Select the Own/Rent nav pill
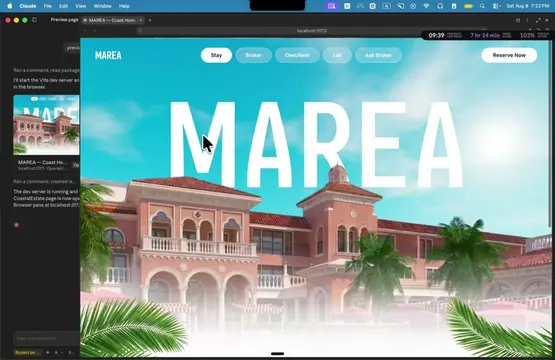 click(x=297, y=55)
